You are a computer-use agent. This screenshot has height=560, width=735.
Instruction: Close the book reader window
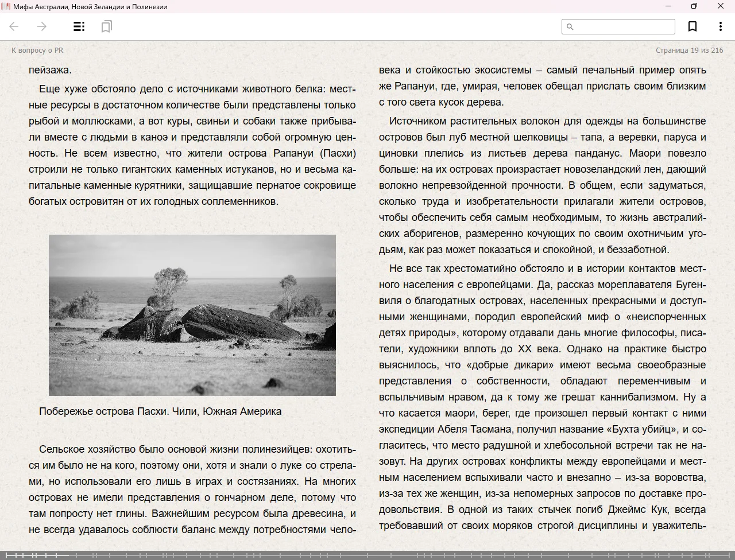point(720,6)
